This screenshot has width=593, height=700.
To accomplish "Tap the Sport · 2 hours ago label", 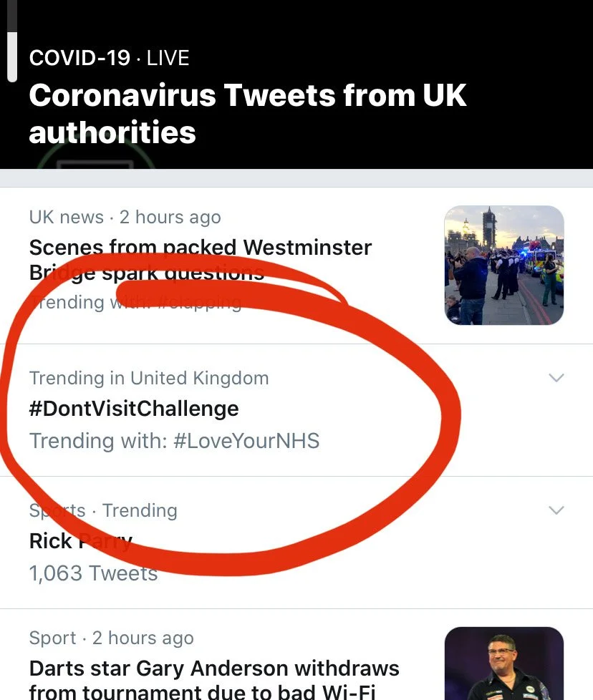I will 111,638.
